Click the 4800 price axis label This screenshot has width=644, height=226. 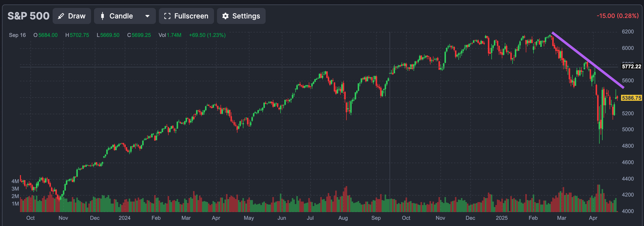click(x=628, y=146)
